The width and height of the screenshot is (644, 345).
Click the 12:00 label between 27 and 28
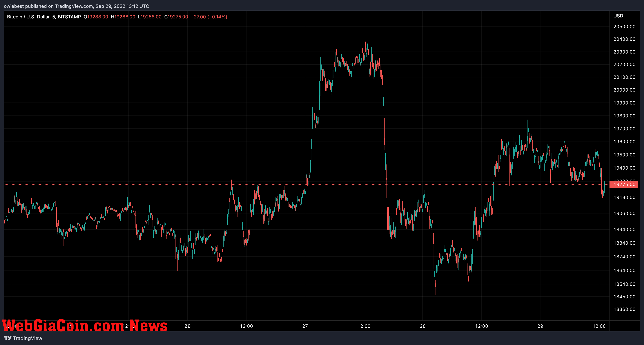364,326
